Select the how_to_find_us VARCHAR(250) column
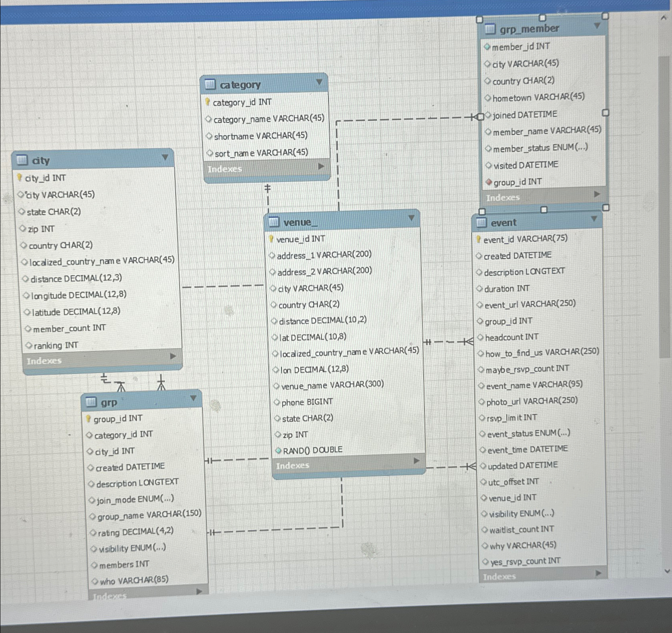672x633 pixels. [542, 352]
